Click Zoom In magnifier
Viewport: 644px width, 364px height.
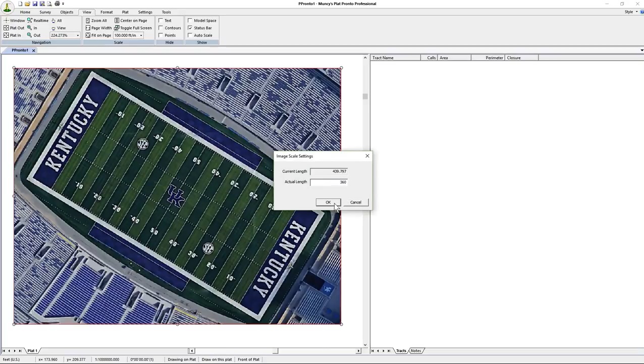(32, 28)
